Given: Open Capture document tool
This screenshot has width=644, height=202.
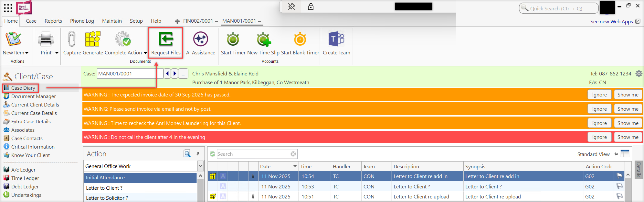Looking at the screenshot, I should [72, 39].
